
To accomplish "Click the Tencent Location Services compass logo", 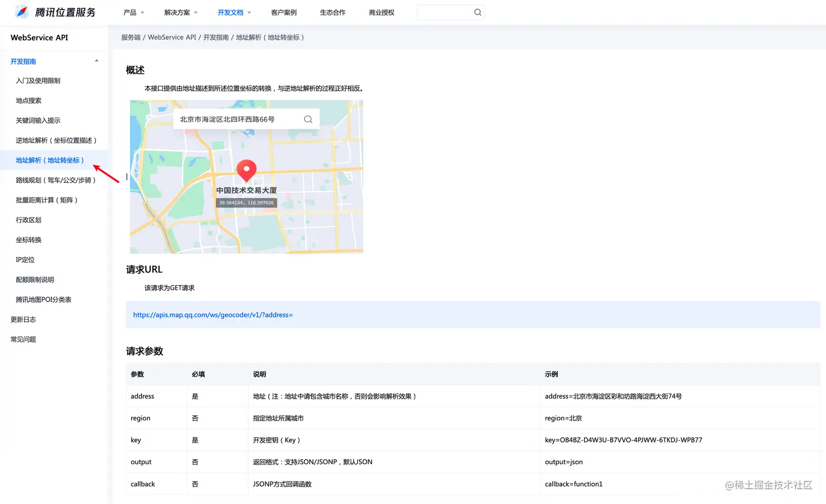I will (21, 11).
